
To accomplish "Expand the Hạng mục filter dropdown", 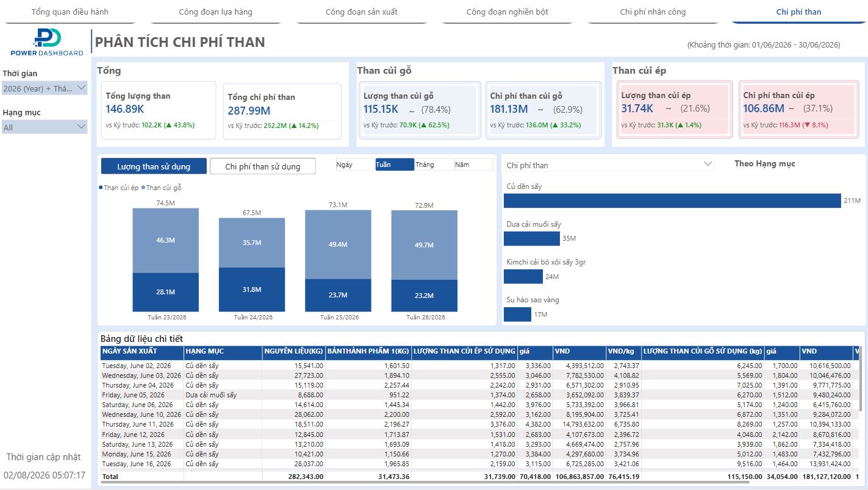I will coord(81,127).
